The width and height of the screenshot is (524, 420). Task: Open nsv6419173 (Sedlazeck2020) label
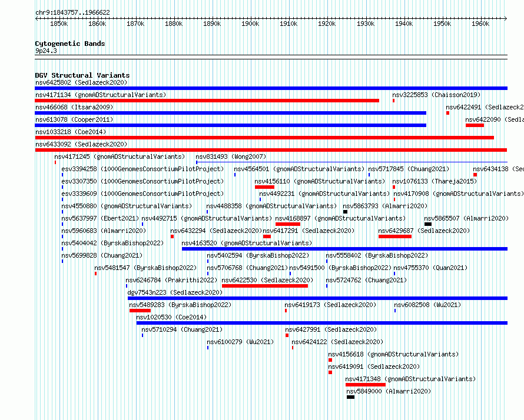coord(330,305)
